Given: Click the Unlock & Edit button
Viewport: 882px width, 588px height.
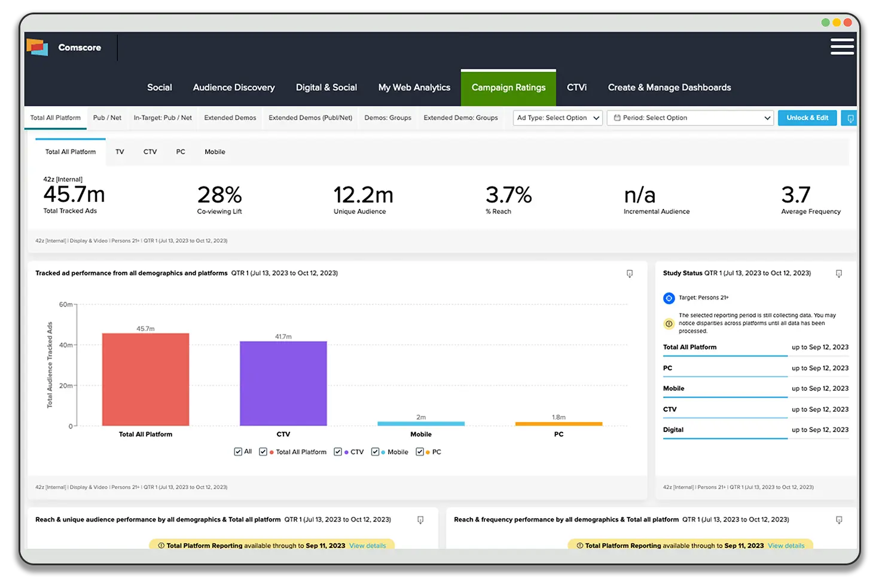Looking at the screenshot, I should coord(807,118).
